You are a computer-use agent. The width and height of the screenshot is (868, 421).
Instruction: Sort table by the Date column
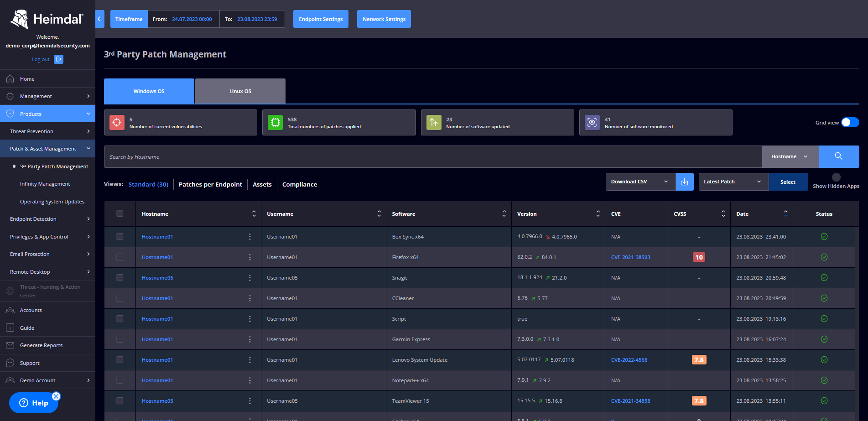click(x=785, y=213)
